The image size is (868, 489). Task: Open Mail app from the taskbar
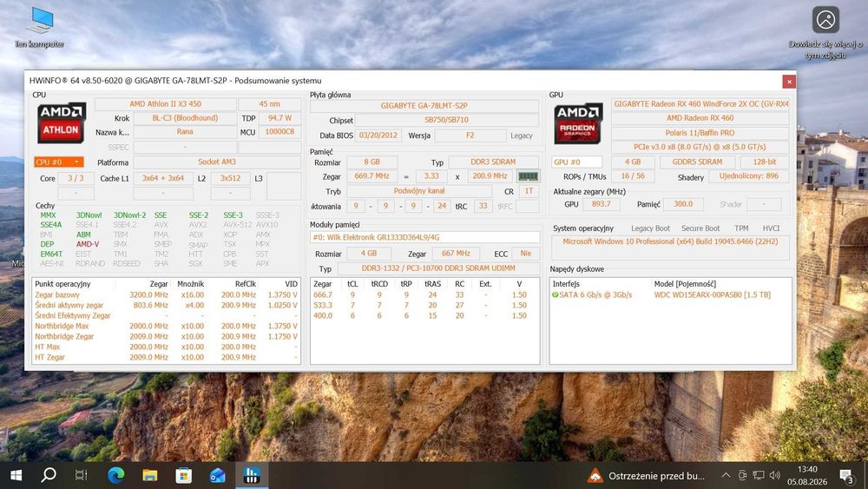(218, 475)
